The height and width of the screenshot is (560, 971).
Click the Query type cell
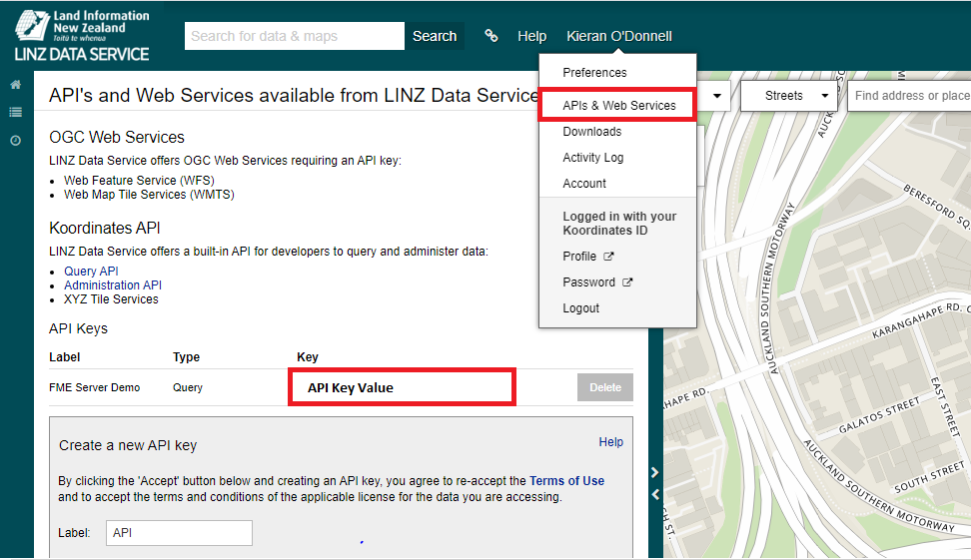188,387
